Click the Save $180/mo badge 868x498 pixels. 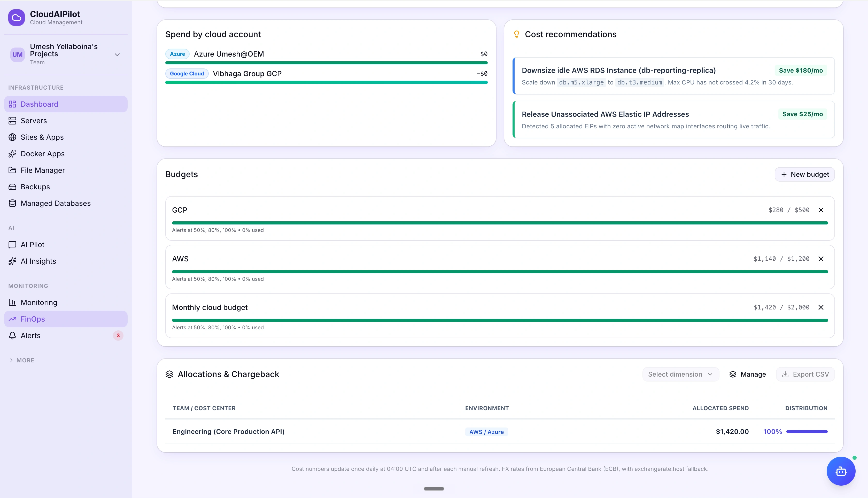pyautogui.click(x=801, y=71)
